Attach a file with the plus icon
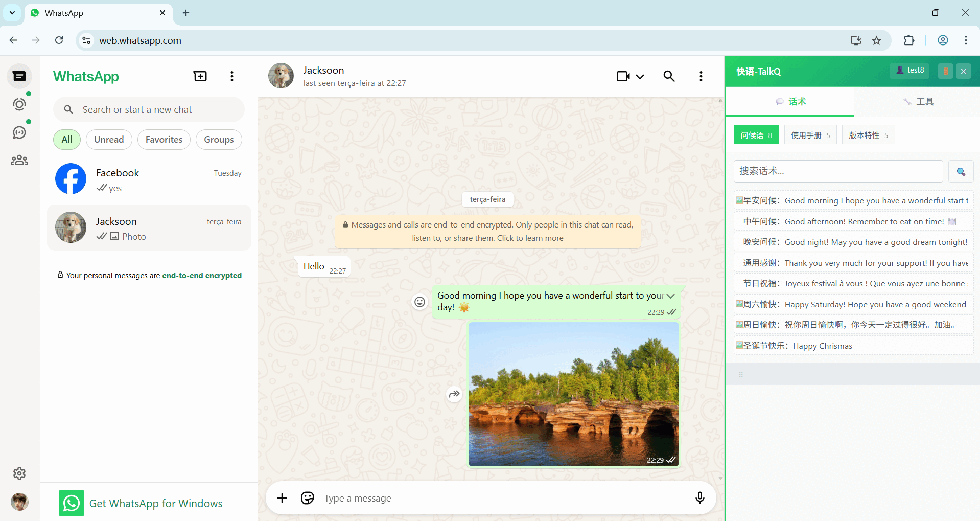Image resolution: width=980 pixels, height=521 pixels. tap(282, 497)
